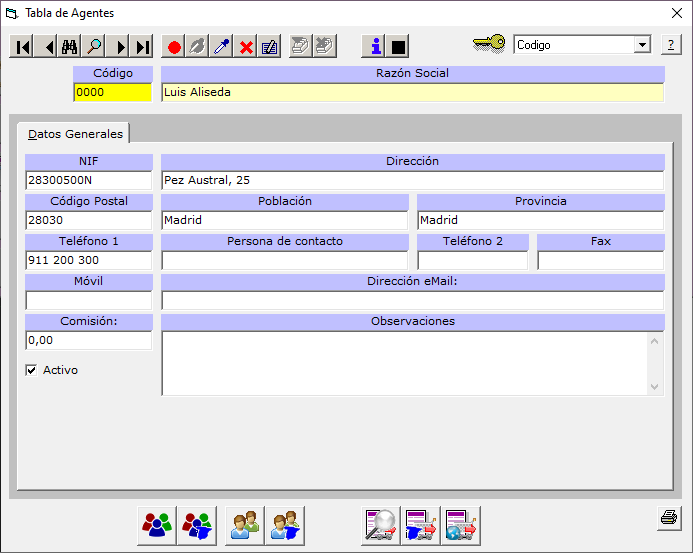Go to the first record

pyautogui.click(x=22, y=47)
